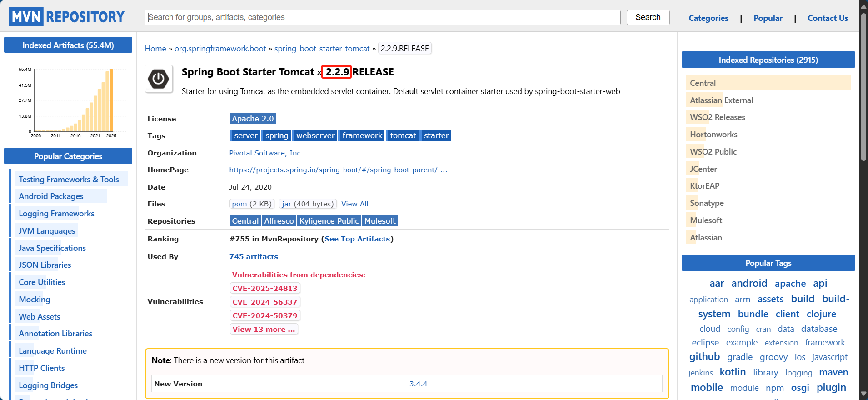The width and height of the screenshot is (868, 400).
Task: Open the Popular menu link
Action: point(768,18)
